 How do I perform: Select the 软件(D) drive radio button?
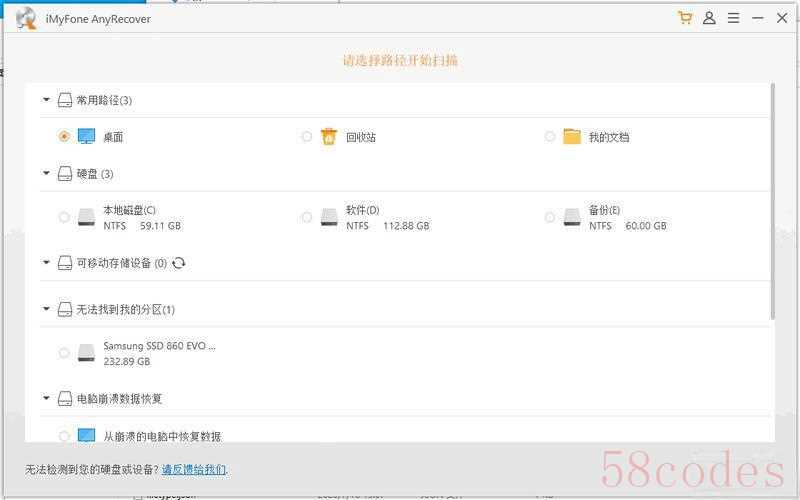[x=306, y=217]
